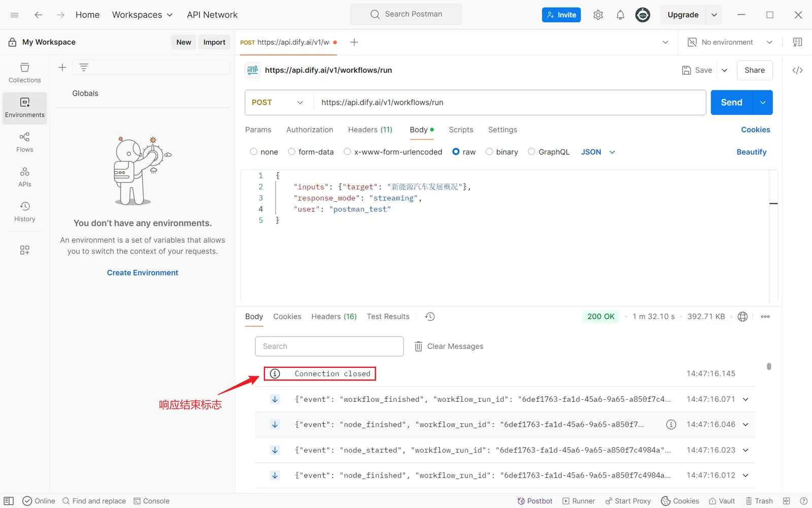The width and height of the screenshot is (812, 508).
Task: Open the help icon in status bar
Action: point(803,501)
